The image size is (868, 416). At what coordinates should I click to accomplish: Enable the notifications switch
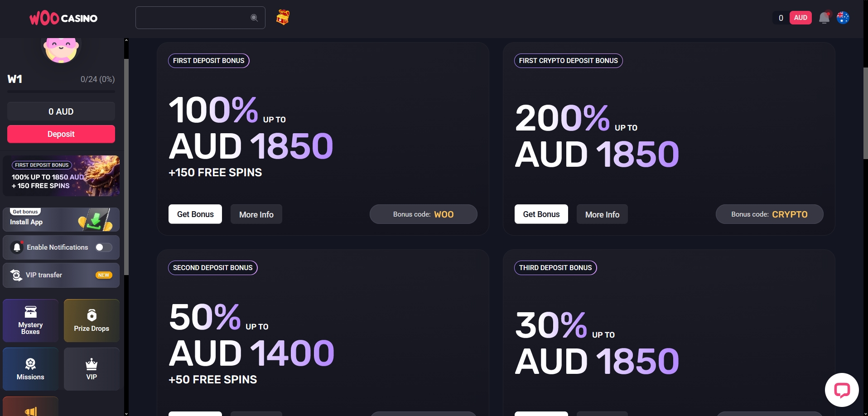click(103, 247)
